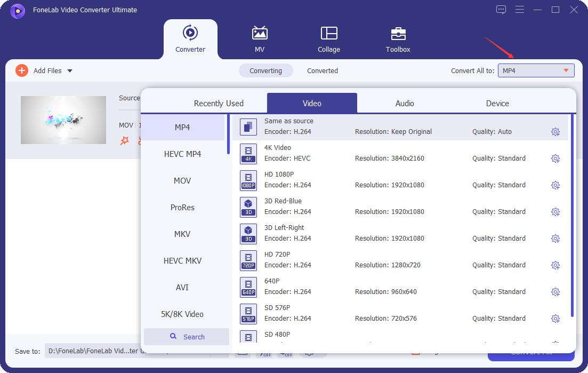The height and width of the screenshot is (373, 588).
Task: Choose ProRes in the format list
Action: pyautogui.click(x=183, y=207)
